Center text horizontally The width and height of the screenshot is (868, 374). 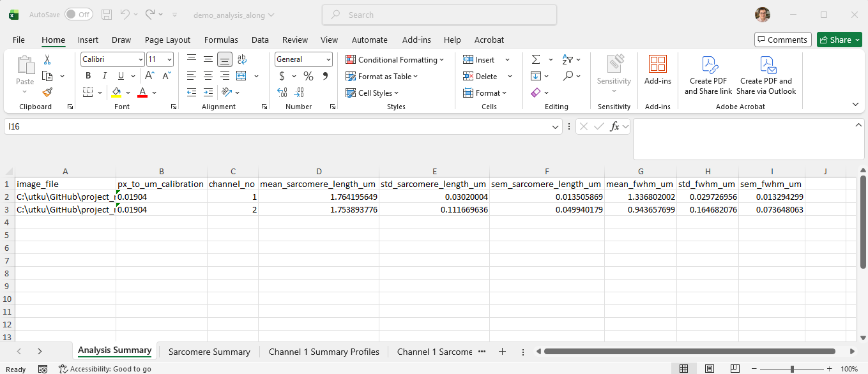208,76
